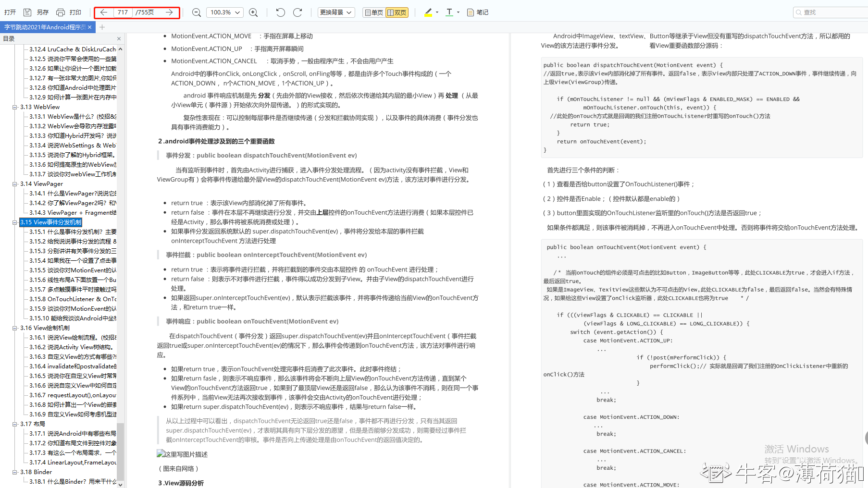868x488 pixels.
Task: Select outline item 3.16.7 requestLayout(),onLayout
Action: coord(73,395)
